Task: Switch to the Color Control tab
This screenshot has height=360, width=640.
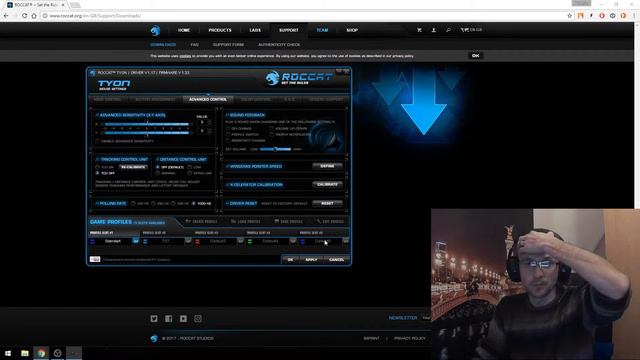Action: [x=256, y=99]
